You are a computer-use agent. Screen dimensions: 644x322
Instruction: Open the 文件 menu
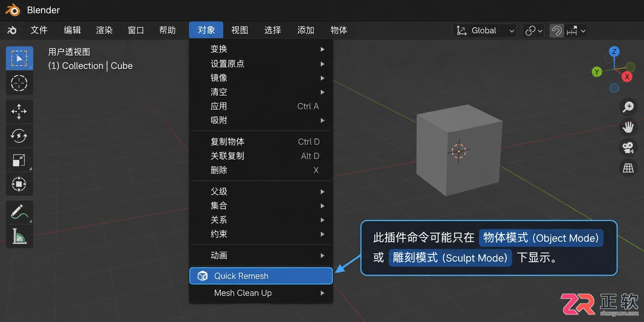[x=39, y=30]
